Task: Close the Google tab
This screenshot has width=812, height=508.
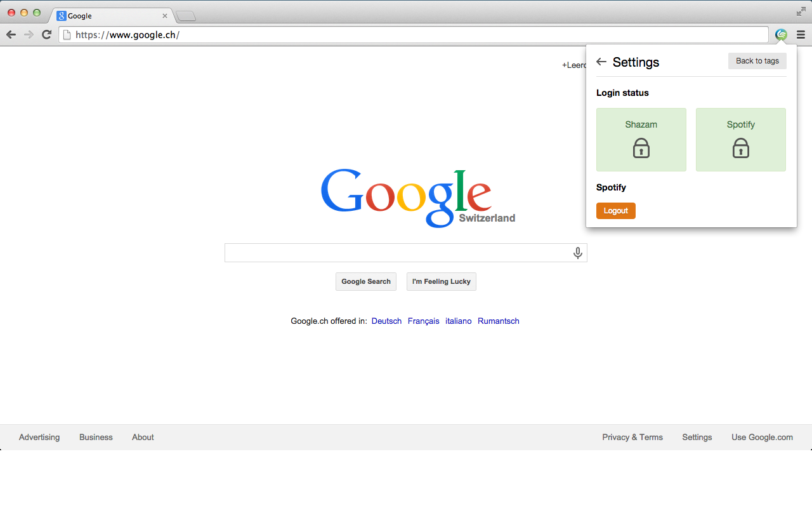Action: [165, 16]
